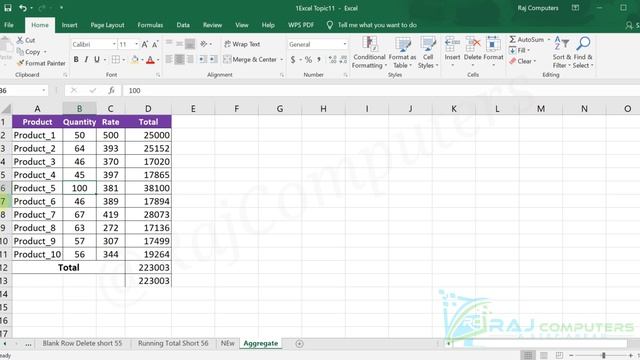This screenshot has width=640, height=360.
Task: Click the Copy icon
Action: 20,52
